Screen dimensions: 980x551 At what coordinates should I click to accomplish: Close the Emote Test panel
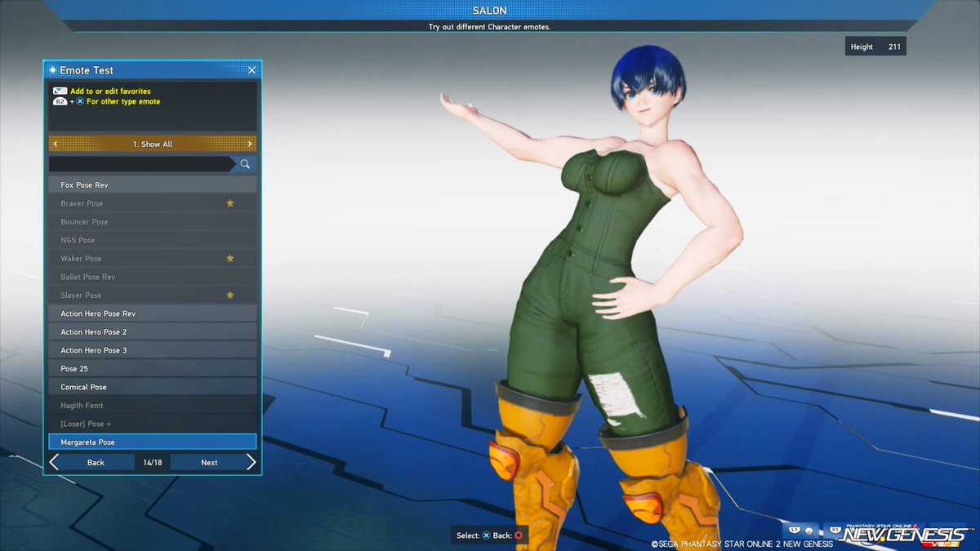click(252, 70)
